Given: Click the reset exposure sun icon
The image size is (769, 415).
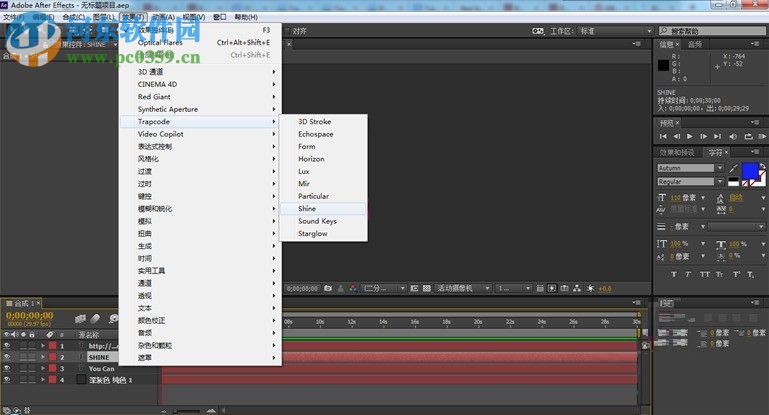Looking at the screenshot, I should (590, 288).
